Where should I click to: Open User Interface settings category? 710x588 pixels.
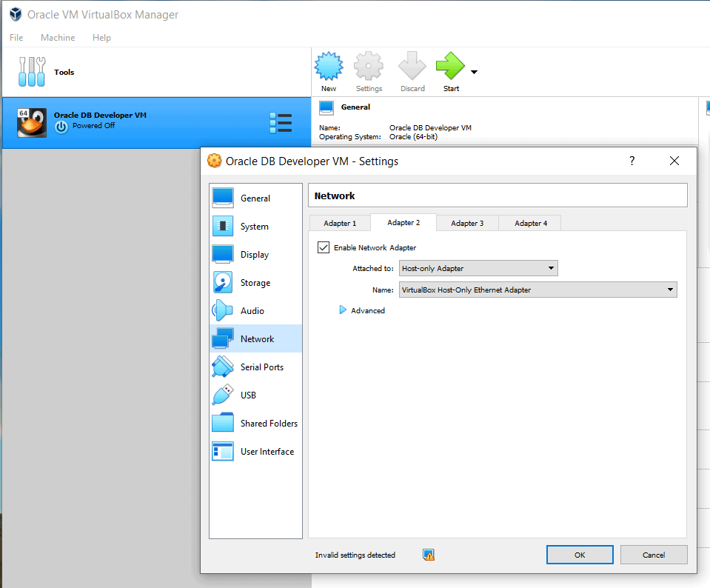pos(256,451)
